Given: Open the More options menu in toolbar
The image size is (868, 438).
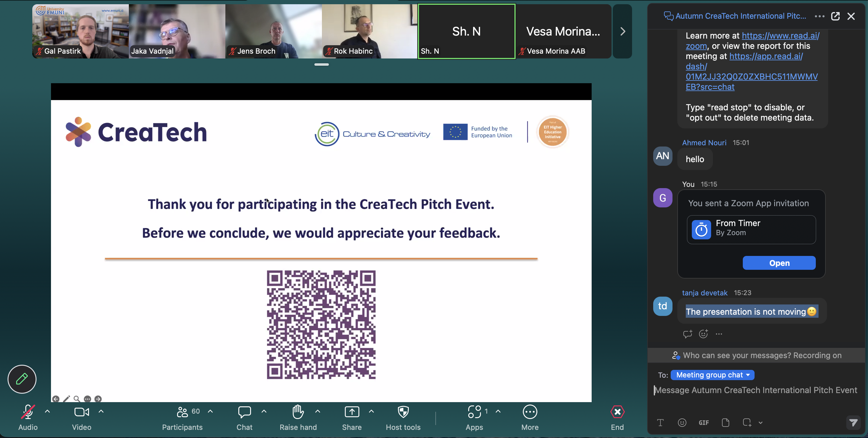Looking at the screenshot, I should click(x=530, y=418).
